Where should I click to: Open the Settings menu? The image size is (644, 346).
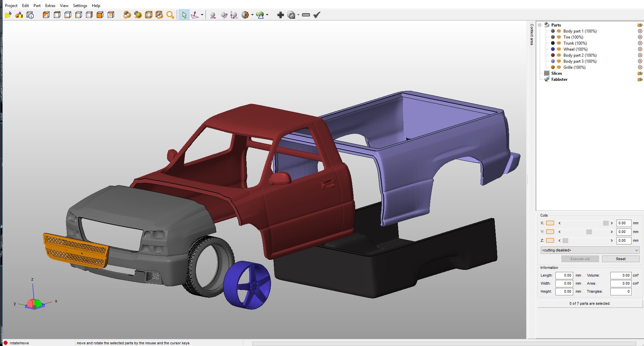80,6
